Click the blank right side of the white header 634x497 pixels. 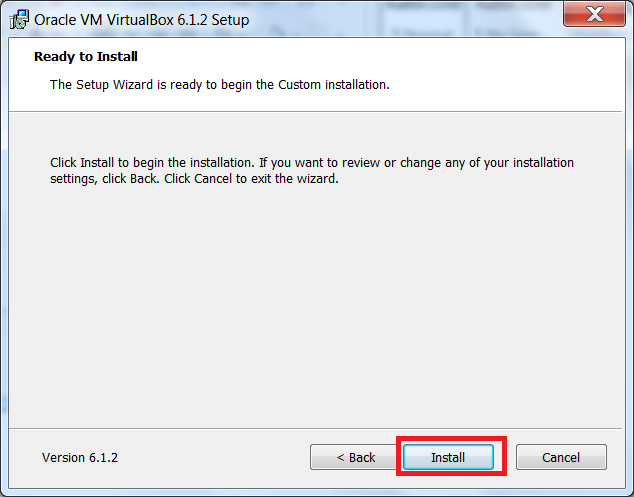coord(520,70)
